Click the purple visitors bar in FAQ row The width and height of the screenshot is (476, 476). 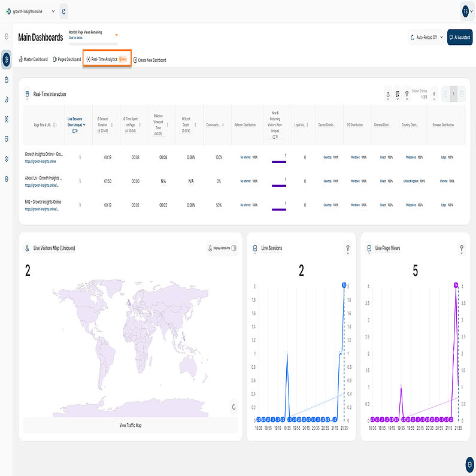(x=279, y=210)
